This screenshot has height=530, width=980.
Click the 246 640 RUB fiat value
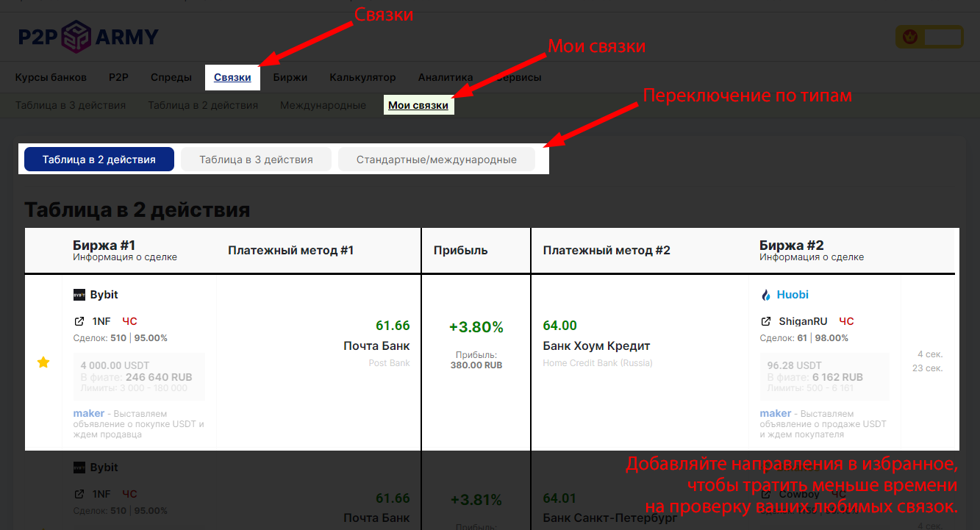(x=159, y=377)
